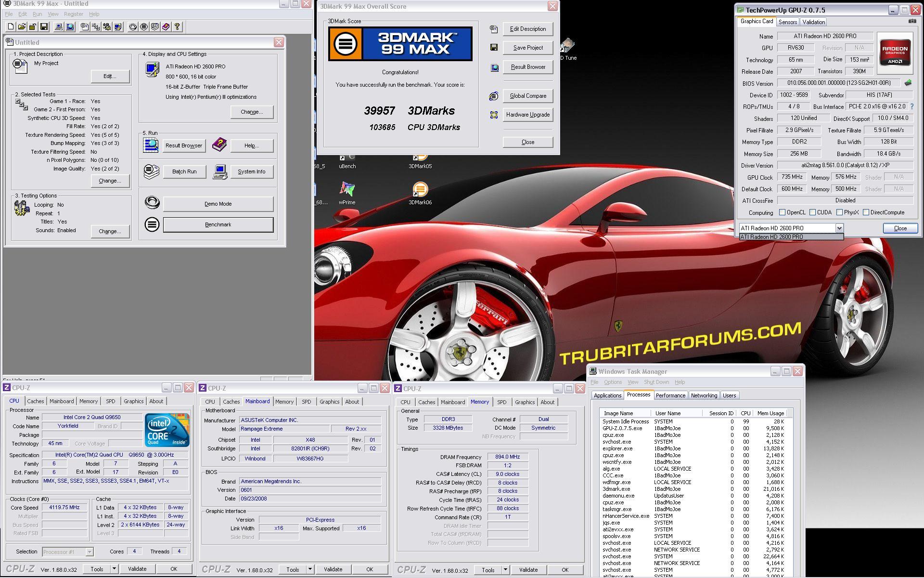924x578 pixels.
Task: Click the Demo Mode button
Action: 218,204
